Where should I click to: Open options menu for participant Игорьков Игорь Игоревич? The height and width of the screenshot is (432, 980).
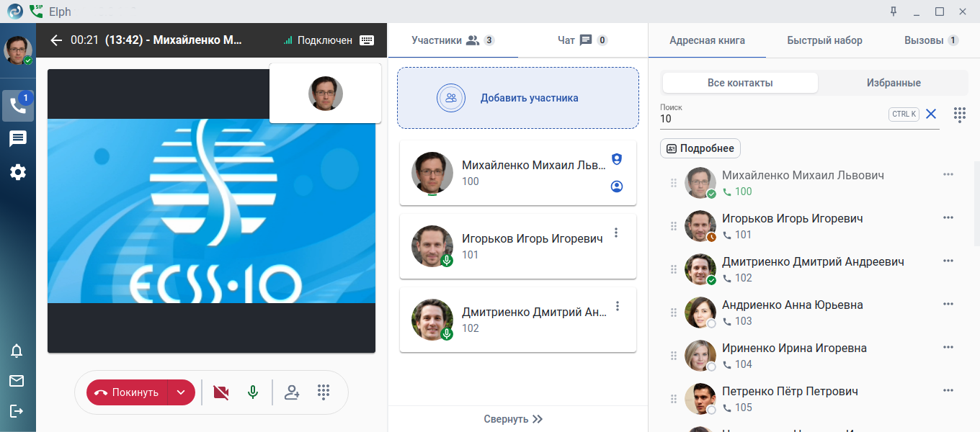[616, 233]
